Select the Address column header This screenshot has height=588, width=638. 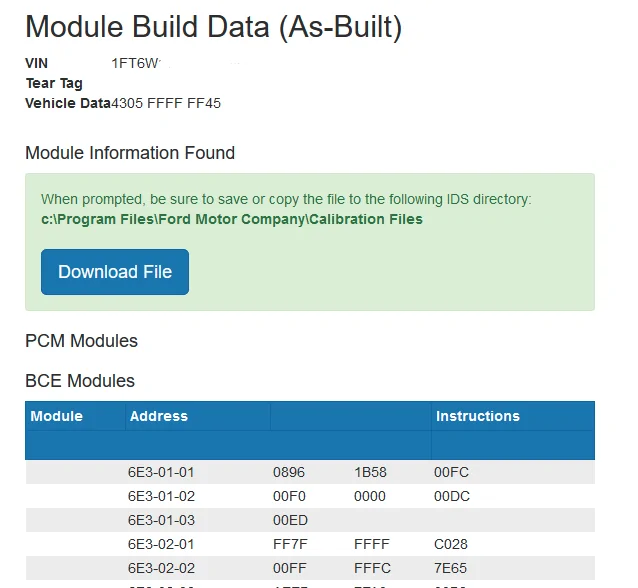pyautogui.click(x=159, y=416)
